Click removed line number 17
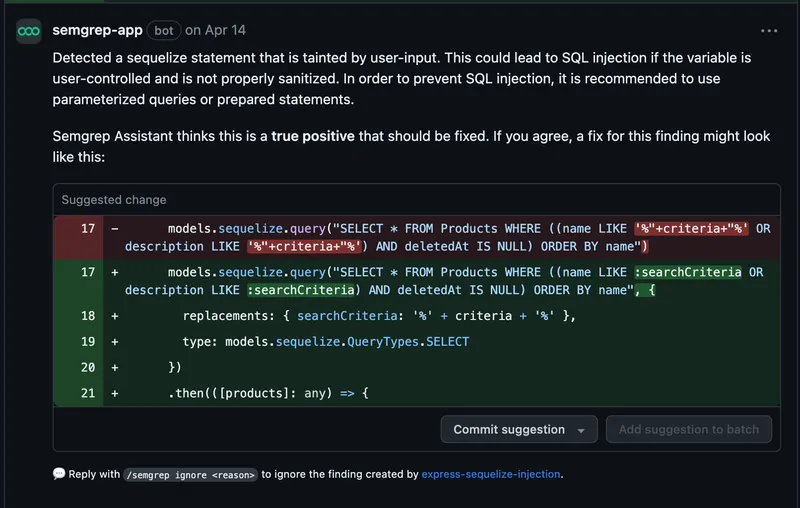 88,228
